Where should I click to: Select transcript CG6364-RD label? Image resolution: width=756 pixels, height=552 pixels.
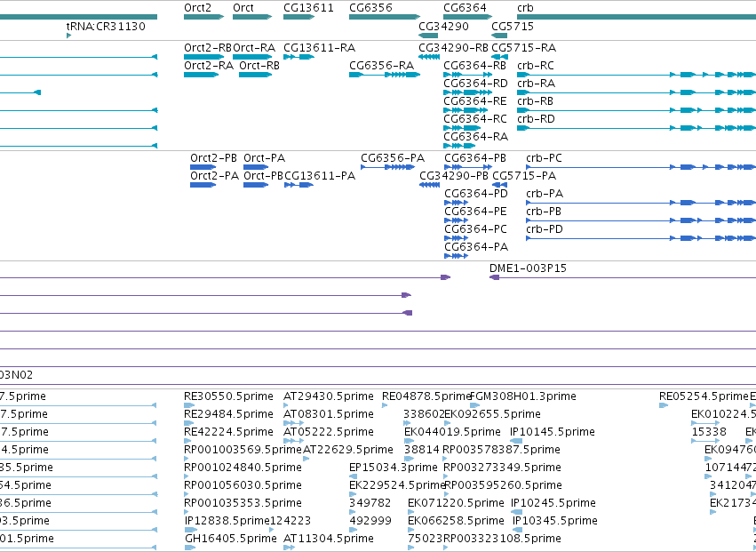(475, 84)
